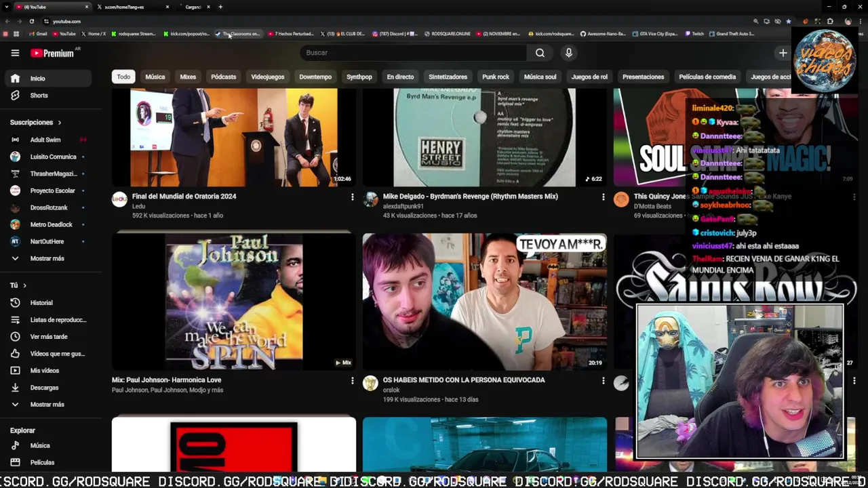Open the Ledu channel avatar
This screenshot has height=488, width=868.
click(x=119, y=199)
